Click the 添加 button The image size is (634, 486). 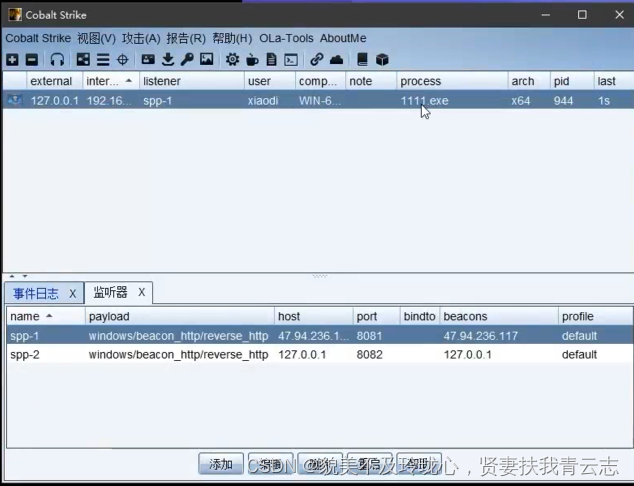(221, 464)
